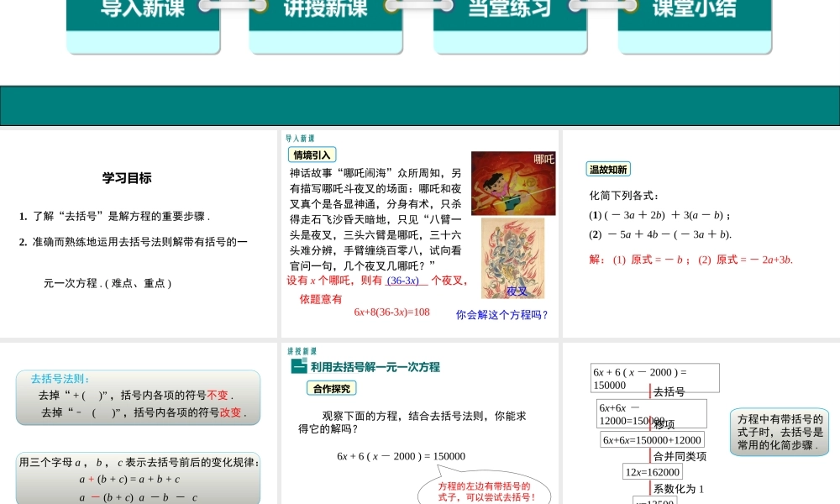This screenshot has width=840, height=504.
Task: Open the 温故知新 slide thumbnail
Action: click(x=701, y=234)
